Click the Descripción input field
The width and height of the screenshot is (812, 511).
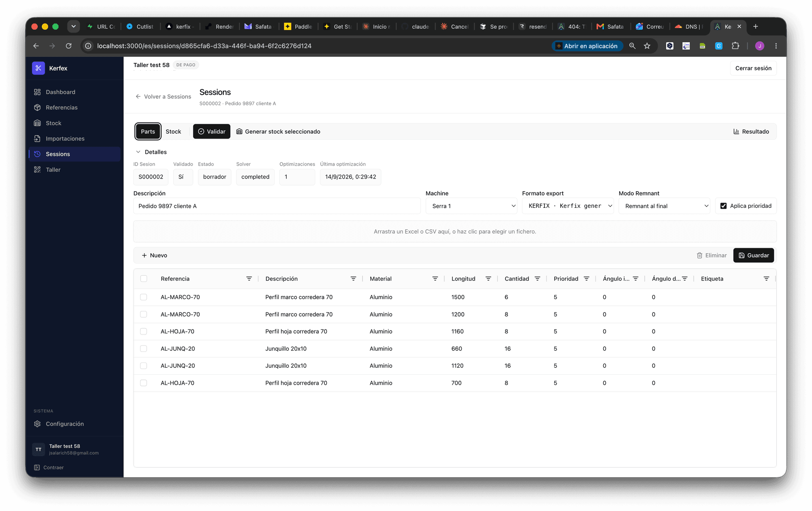point(277,206)
